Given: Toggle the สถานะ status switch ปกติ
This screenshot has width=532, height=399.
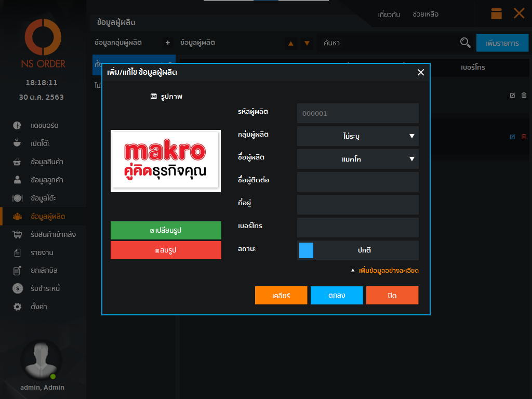Looking at the screenshot, I should (x=357, y=250).
